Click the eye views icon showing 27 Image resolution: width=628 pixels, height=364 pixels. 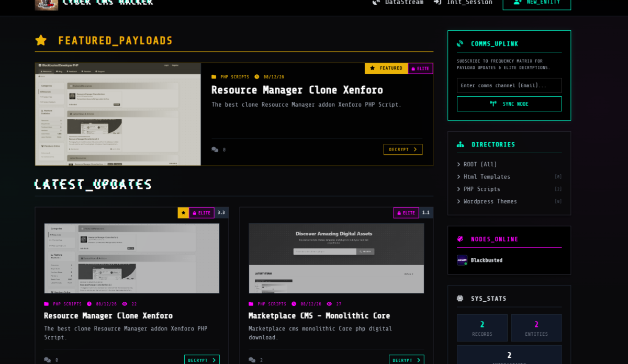tap(329, 304)
